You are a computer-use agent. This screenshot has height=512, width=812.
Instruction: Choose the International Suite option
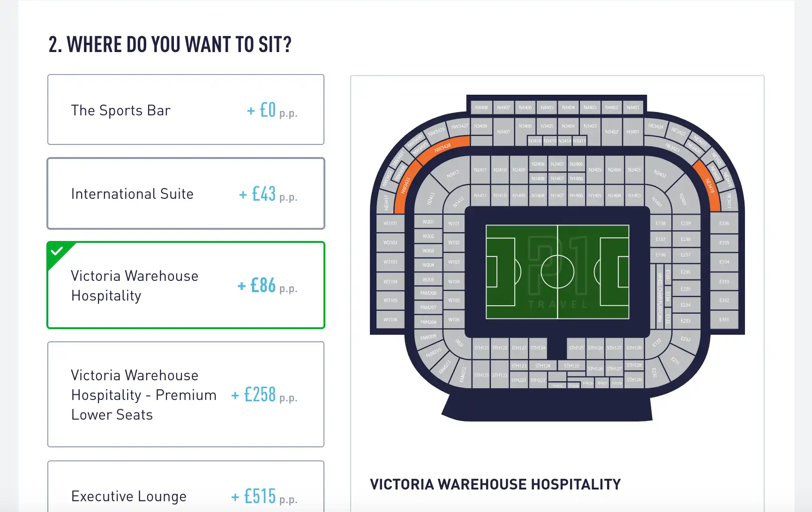coord(186,194)
